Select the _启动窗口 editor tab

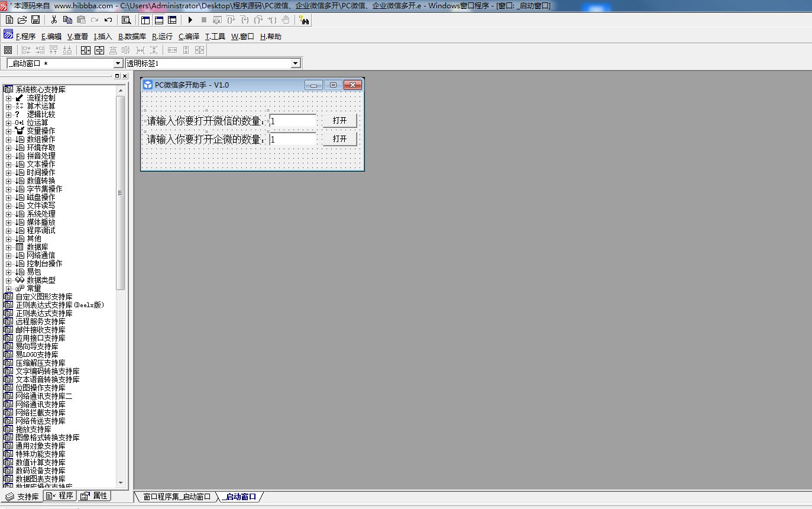241,497
